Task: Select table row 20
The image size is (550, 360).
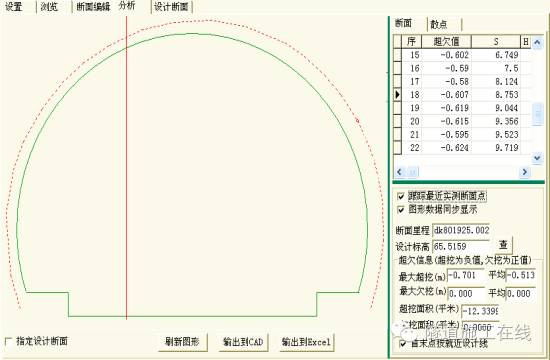Action: click(x=462, y=121)
